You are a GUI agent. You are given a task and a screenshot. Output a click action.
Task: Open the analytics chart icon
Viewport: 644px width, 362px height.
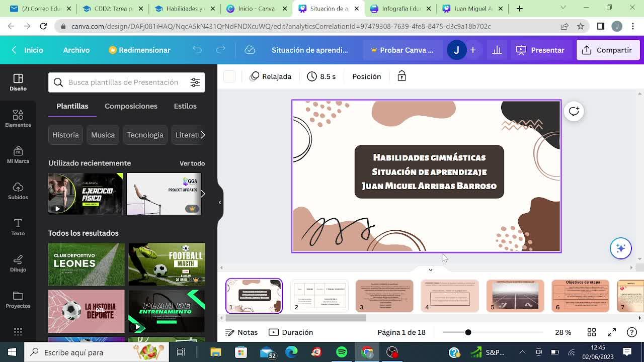[x=497, y=50]
